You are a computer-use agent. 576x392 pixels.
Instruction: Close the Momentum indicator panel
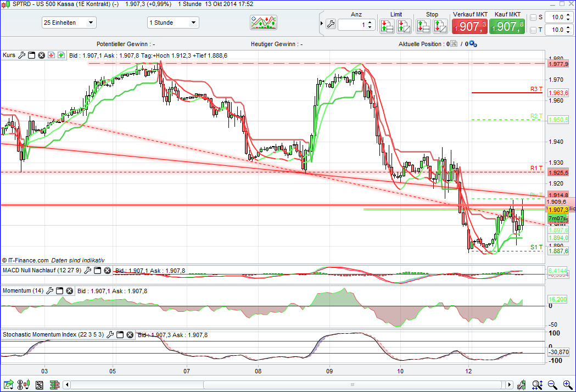pyautogui.click(x=69, y=291)
